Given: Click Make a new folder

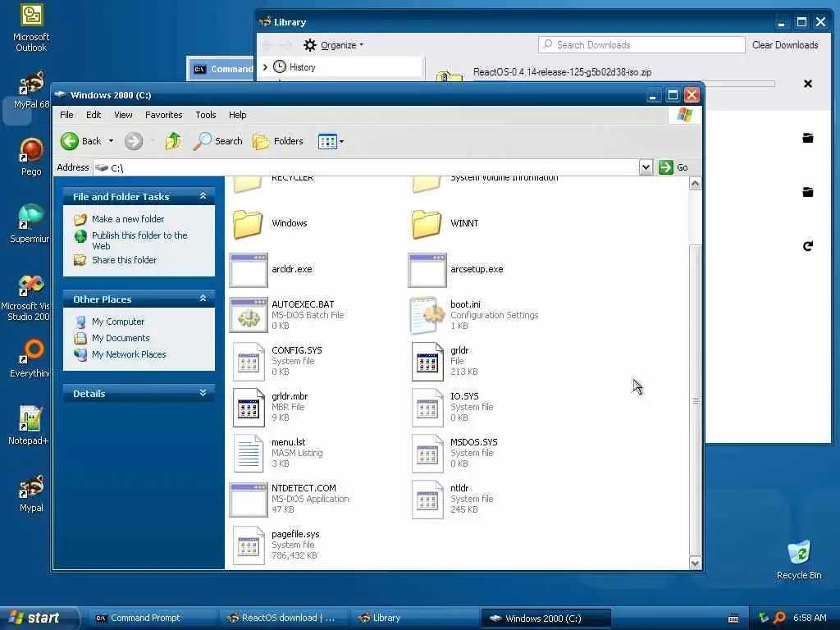Looking at the screenshot, I should tap(128, 219).
